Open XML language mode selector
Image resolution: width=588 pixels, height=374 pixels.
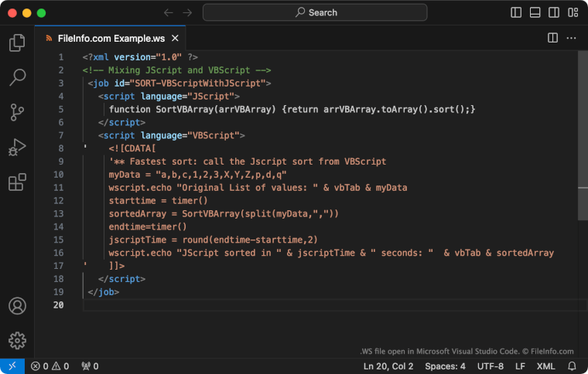545,366
